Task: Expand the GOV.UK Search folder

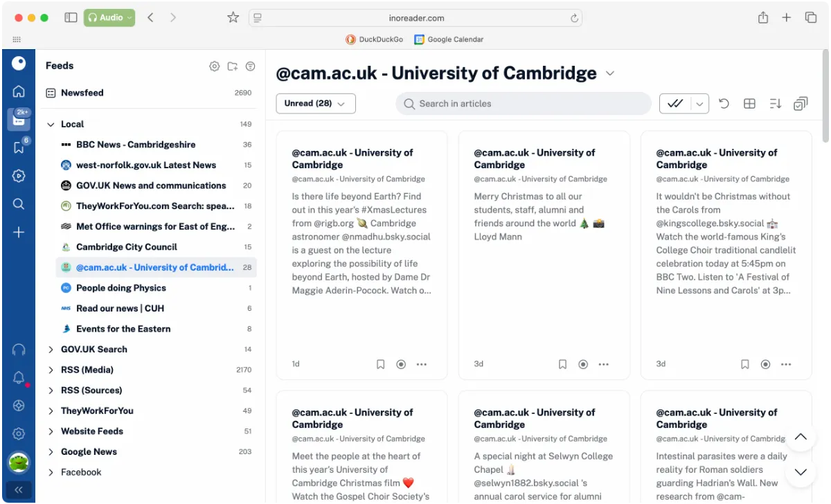Action: pos(50,349)
